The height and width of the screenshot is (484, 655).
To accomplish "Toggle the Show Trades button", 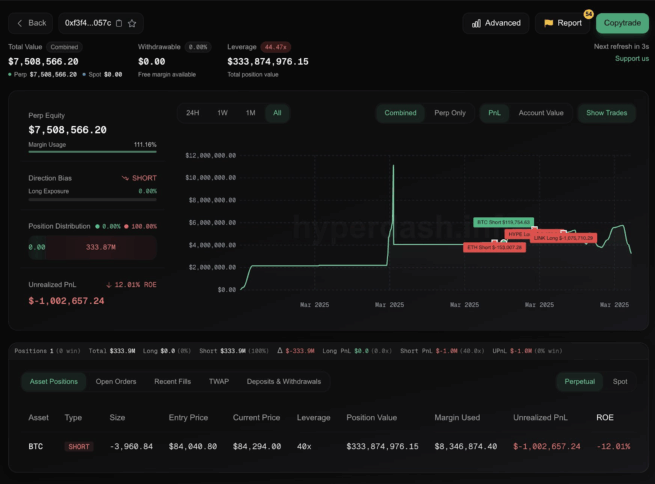I will click(607, 113).
